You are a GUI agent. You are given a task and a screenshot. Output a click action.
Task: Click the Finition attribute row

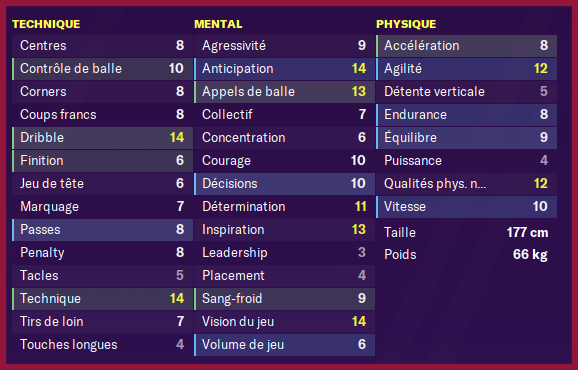[x=102, y=161]
